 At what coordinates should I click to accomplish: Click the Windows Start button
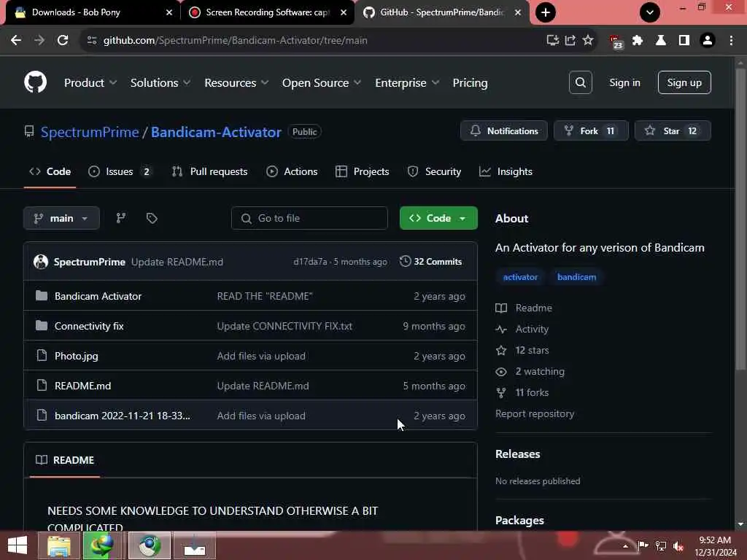(18, 545)
